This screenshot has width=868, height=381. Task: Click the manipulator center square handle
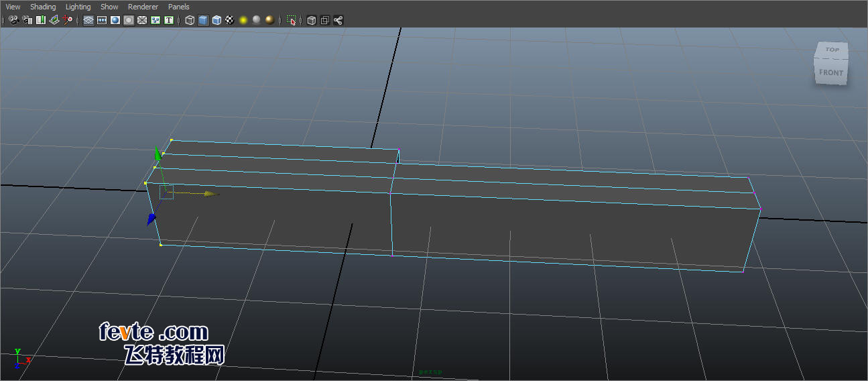tap(166, 193)
